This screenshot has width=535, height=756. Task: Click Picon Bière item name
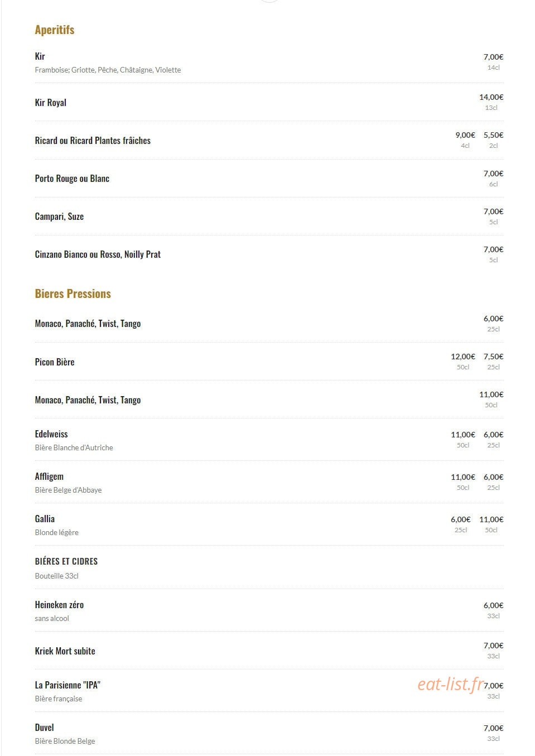point(55,362)
